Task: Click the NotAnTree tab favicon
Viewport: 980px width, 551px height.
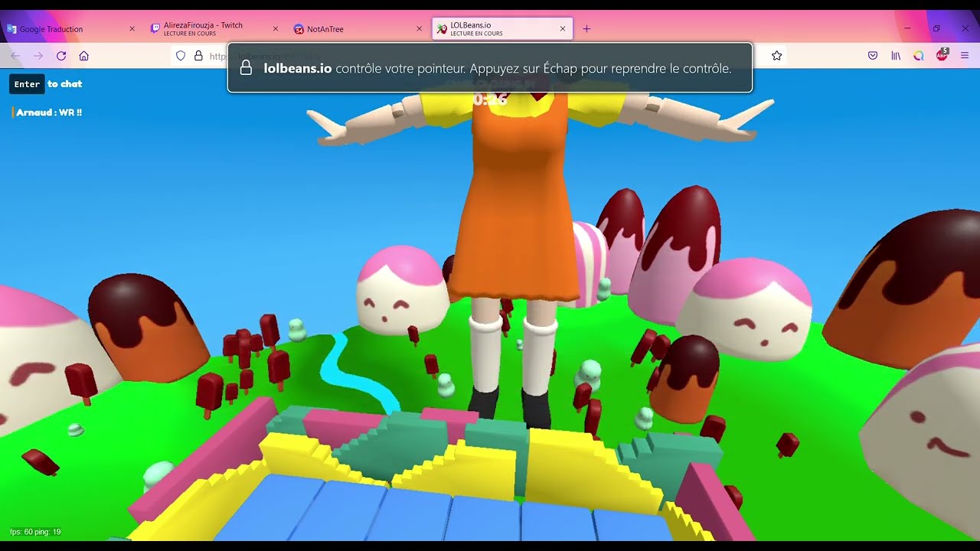Action: [299, 29]
